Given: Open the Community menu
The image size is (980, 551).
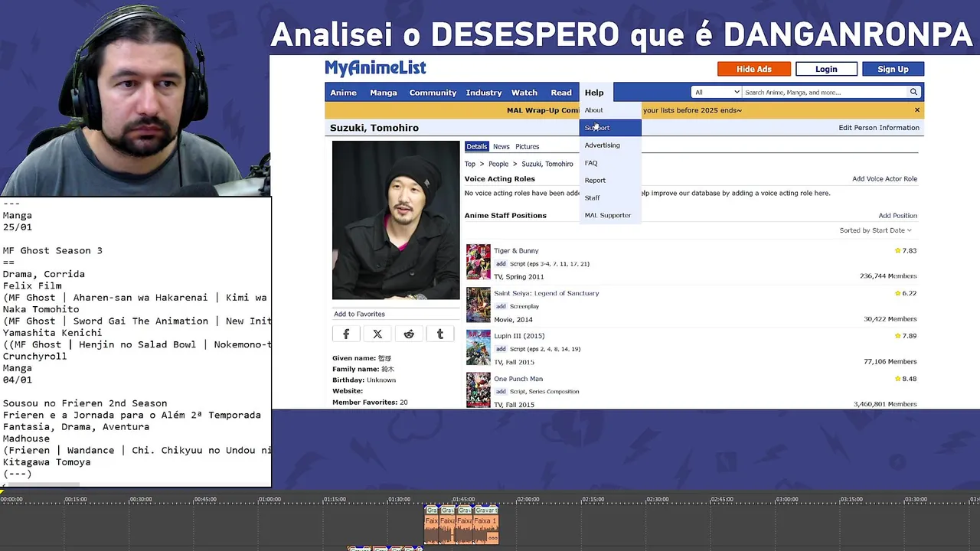Looking at the screenshot, I should pyautogui.click(x=433, y=93).
